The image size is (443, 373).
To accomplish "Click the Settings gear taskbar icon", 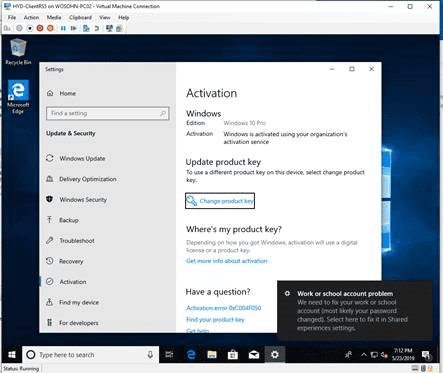I will [275, 355].
